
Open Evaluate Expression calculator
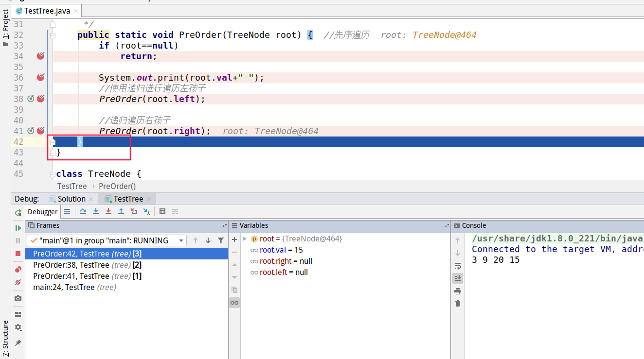point(162,211)
